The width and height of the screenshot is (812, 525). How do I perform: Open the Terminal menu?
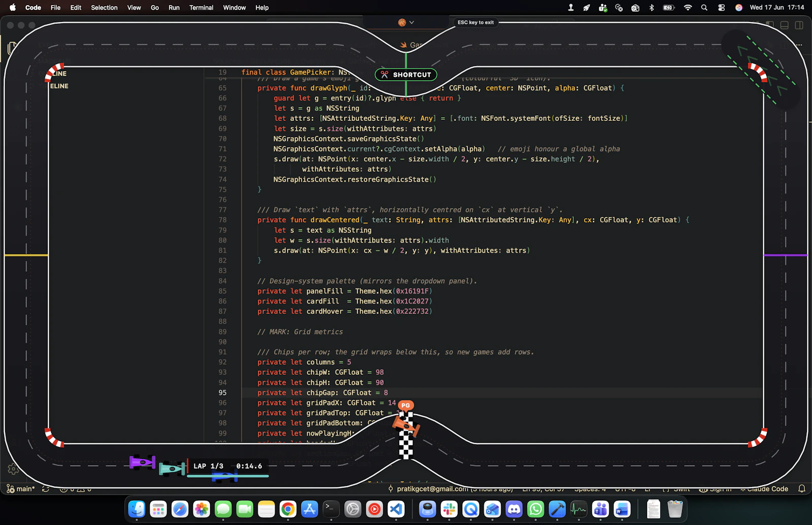[201, 8]
